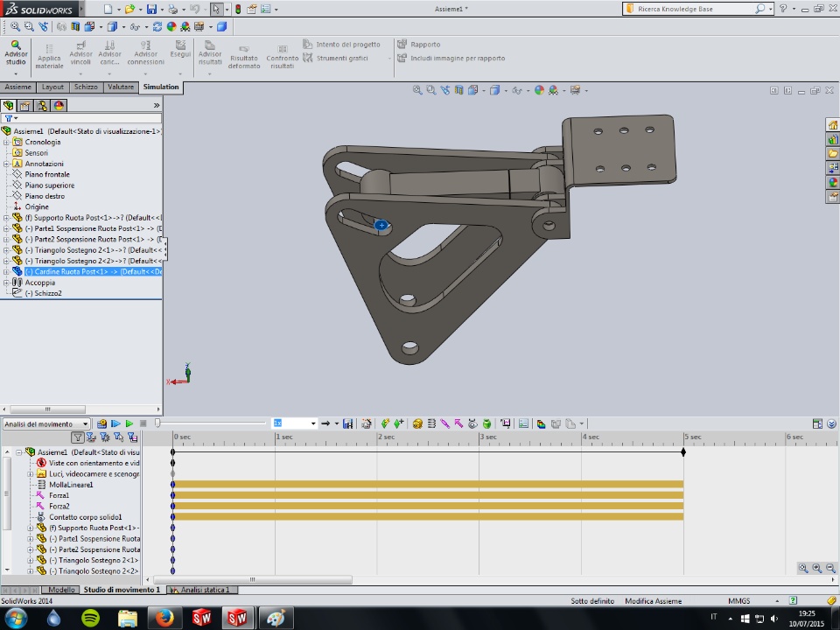Expand the Accoppia node in feature tree
840x630 pixels.
(6, 283)
